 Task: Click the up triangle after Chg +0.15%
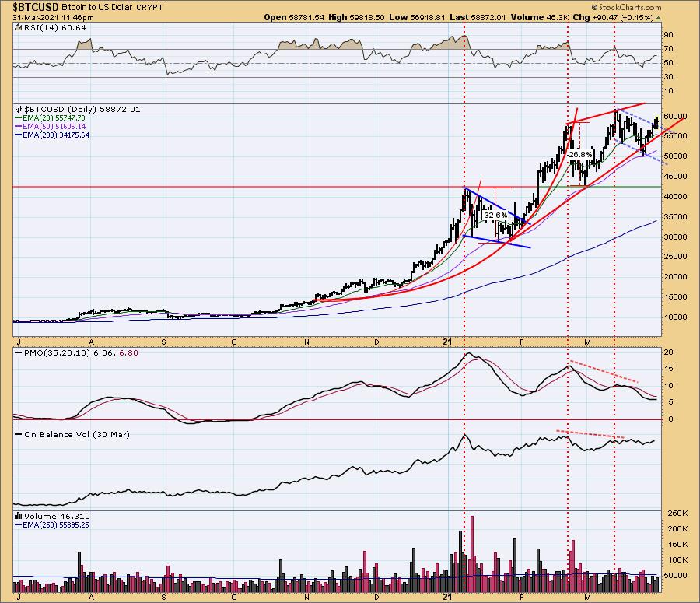tap(659, 18)
